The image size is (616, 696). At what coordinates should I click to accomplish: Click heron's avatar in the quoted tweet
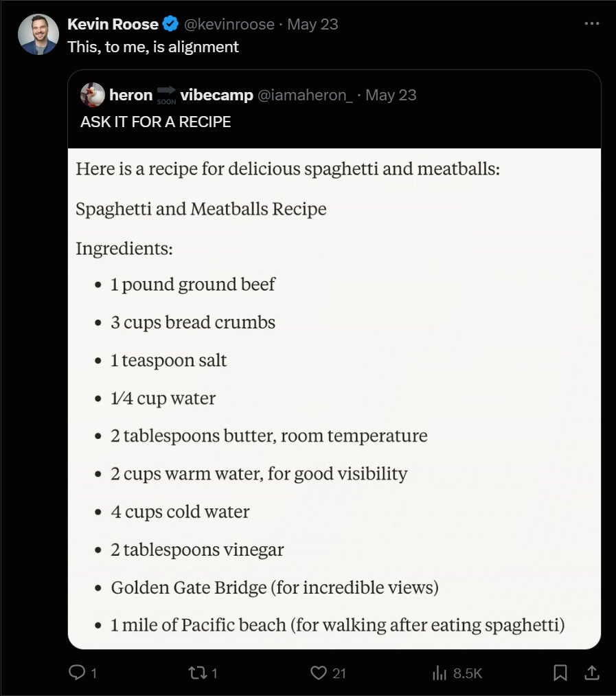(93, 95)
